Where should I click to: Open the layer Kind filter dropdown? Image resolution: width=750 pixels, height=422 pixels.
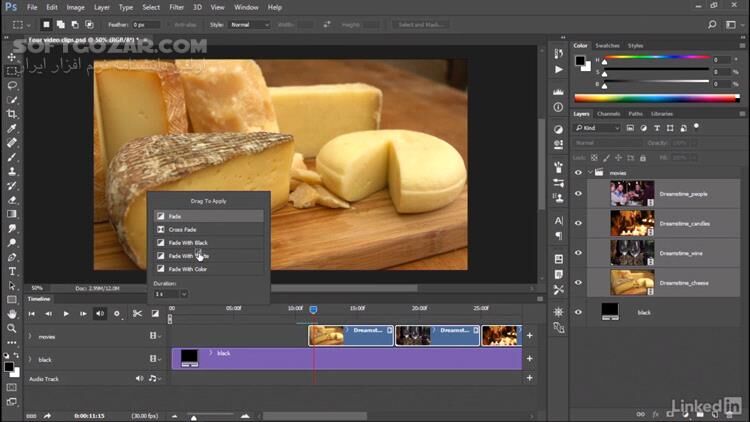pyautogui.click(x=598, y=128)
